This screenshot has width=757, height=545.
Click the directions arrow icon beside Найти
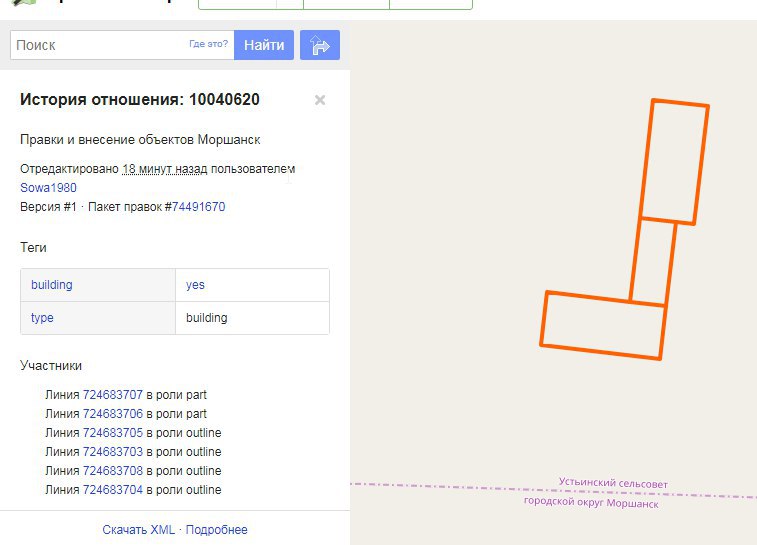point(320,45)
